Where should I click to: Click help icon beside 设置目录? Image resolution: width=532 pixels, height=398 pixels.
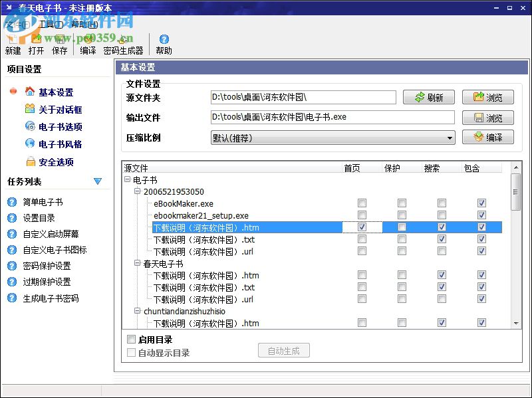(12, 218)
